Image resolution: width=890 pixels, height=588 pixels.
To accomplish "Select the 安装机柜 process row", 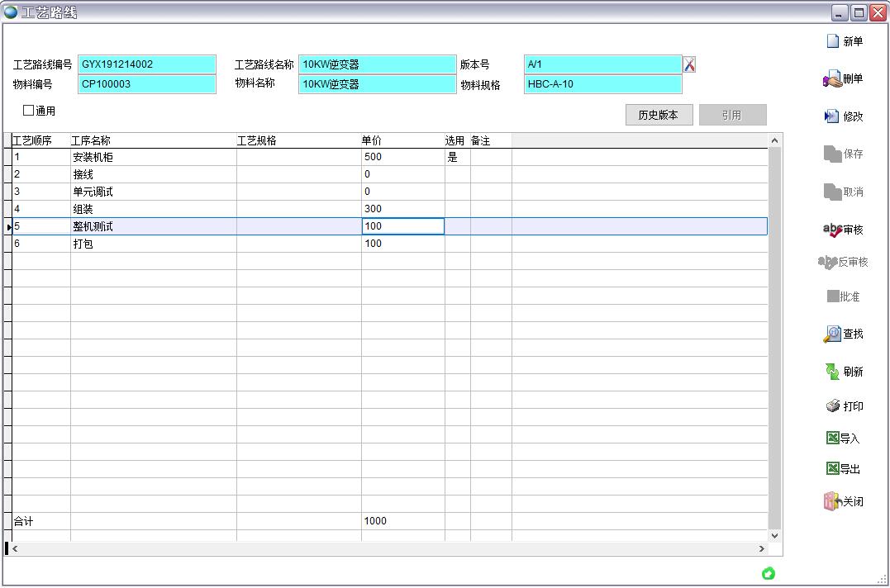I will point(93,157).
